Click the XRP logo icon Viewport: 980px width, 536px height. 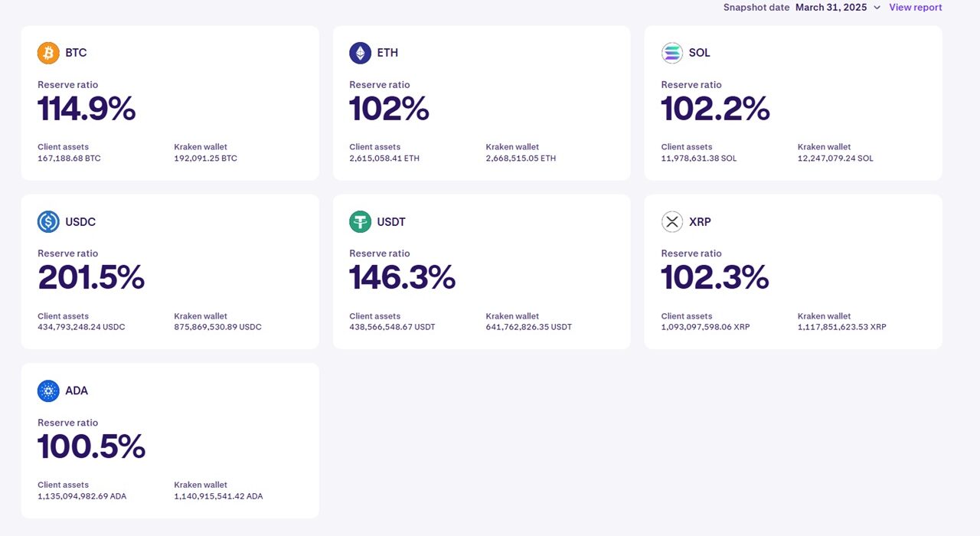click(672, 222)
